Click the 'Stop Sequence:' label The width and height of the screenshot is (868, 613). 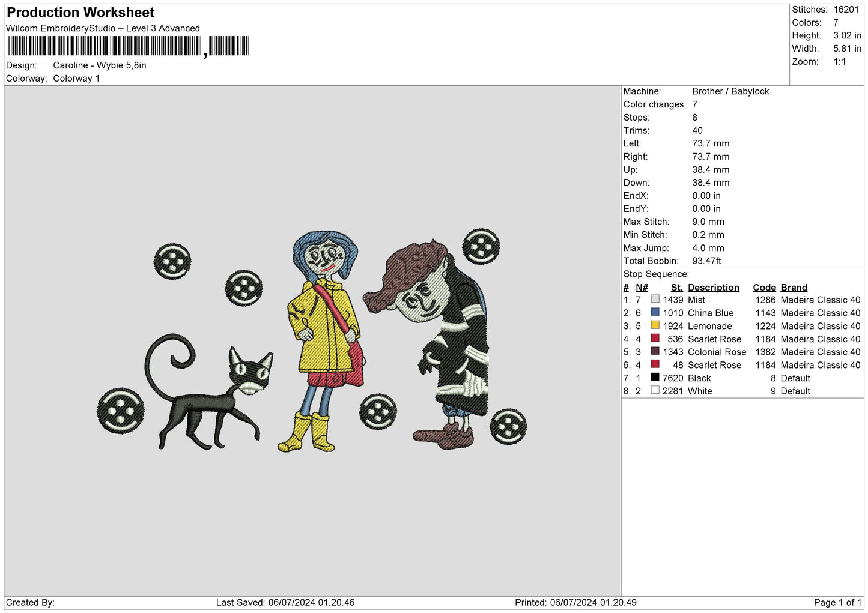pos(656,274)
